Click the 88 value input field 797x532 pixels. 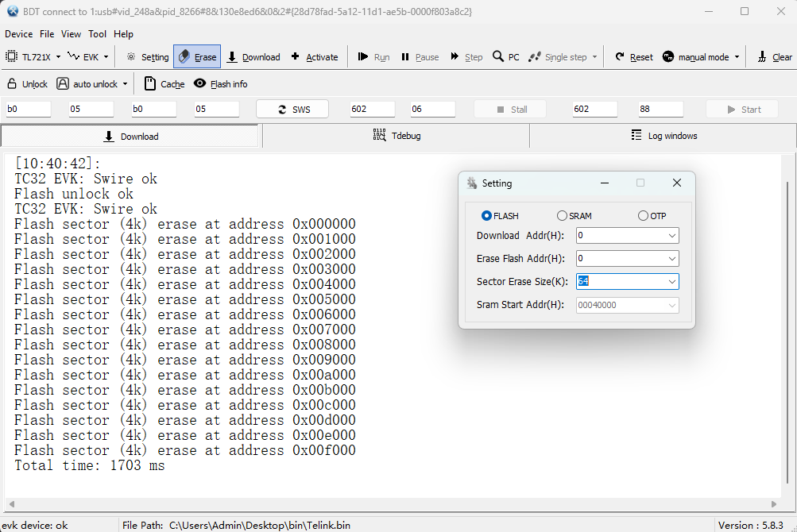point(661,109)
